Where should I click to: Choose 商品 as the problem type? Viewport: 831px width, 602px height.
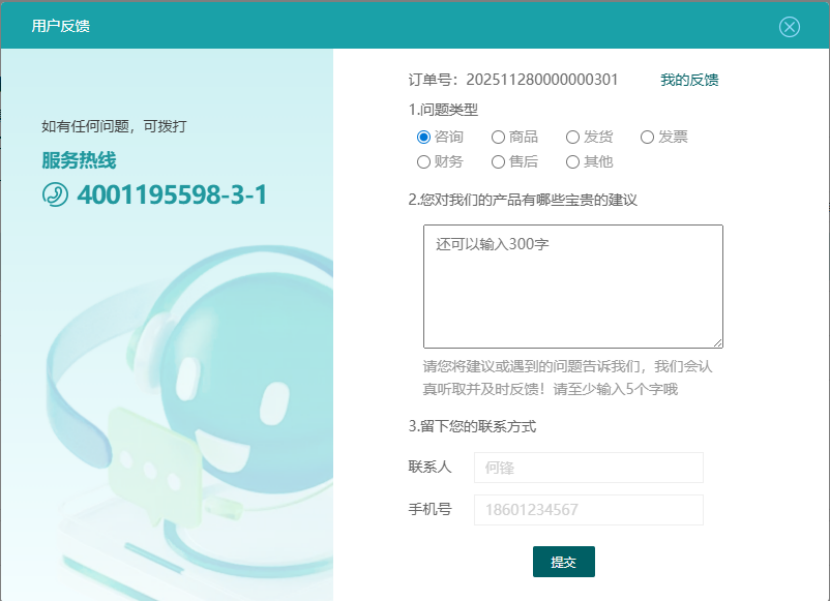click(x=498, y=137)
